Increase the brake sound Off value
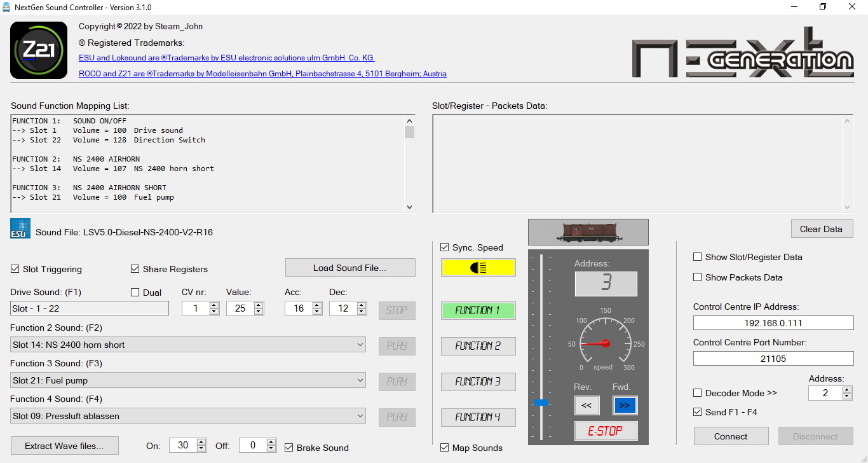868x463 pixels. click(x=271, y=442)
